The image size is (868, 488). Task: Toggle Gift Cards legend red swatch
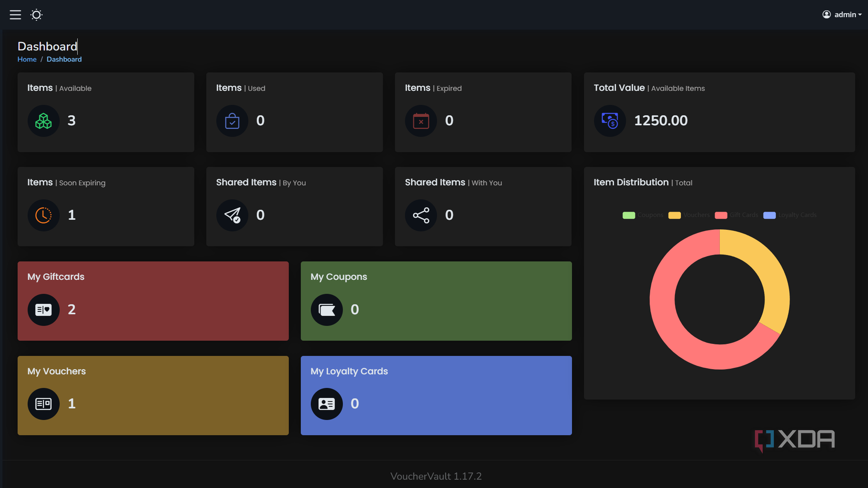(x=721, y=215)
